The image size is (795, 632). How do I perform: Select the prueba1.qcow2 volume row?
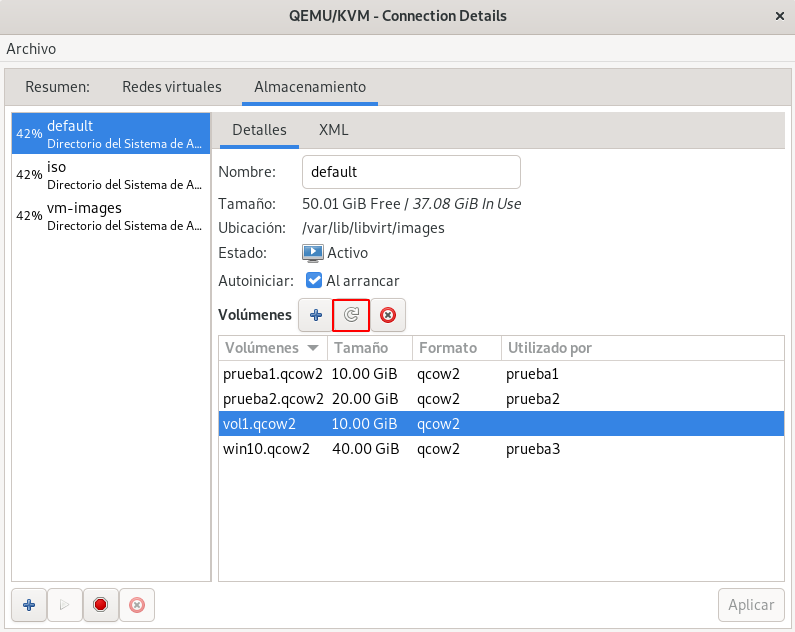(501, 374)
